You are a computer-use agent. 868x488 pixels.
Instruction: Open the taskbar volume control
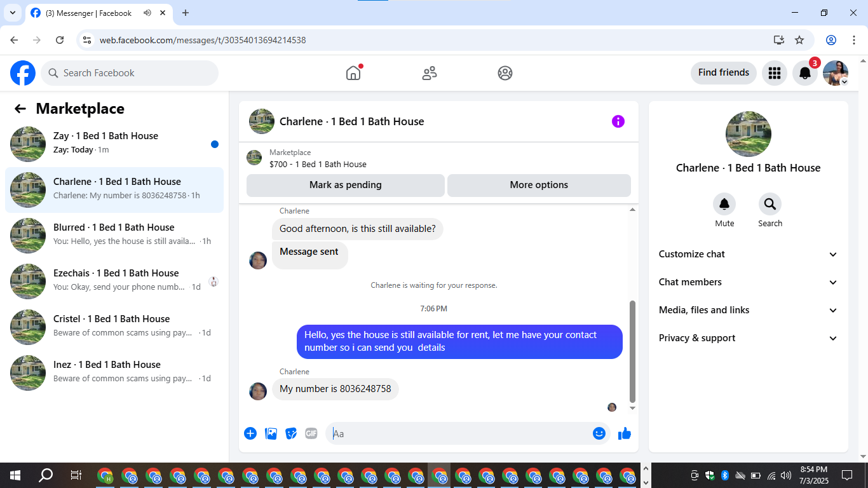(x=786, y=475)
